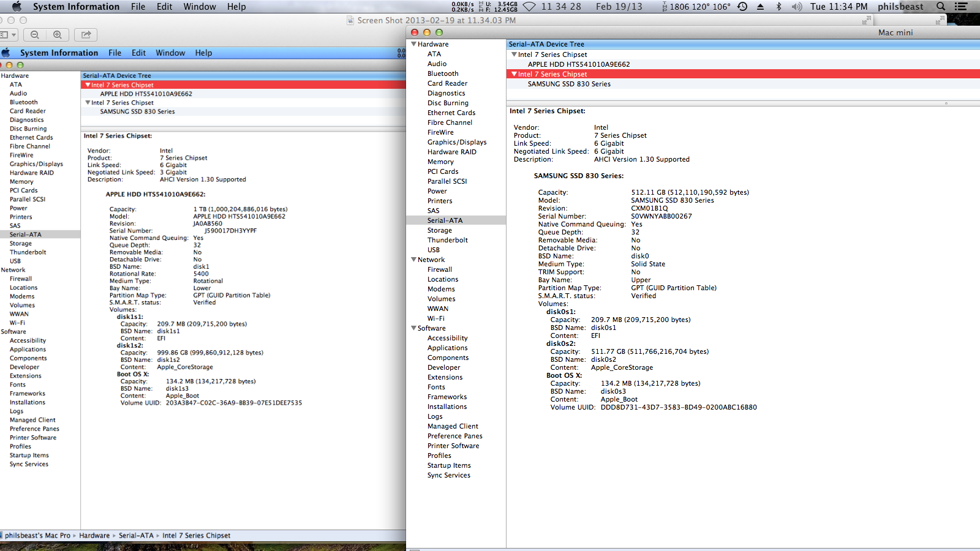Open the Time Machine menu bar icon
The height and width of the screenshot is (551, 980).
742,7
